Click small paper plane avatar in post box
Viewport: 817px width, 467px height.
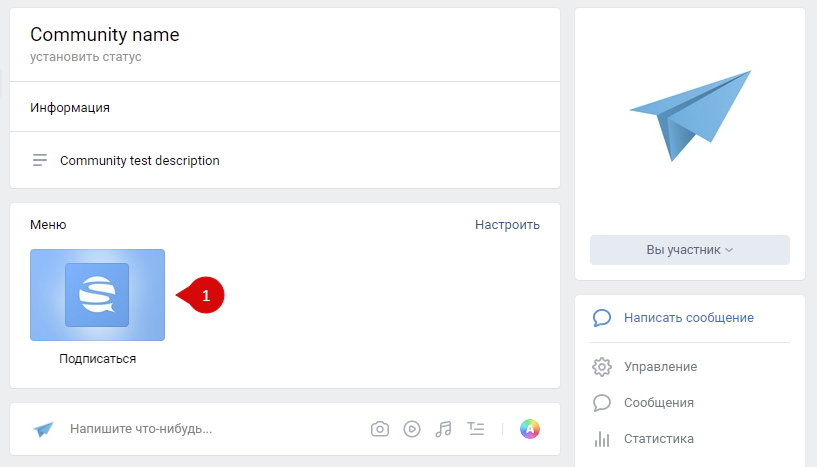click(43, 429)
